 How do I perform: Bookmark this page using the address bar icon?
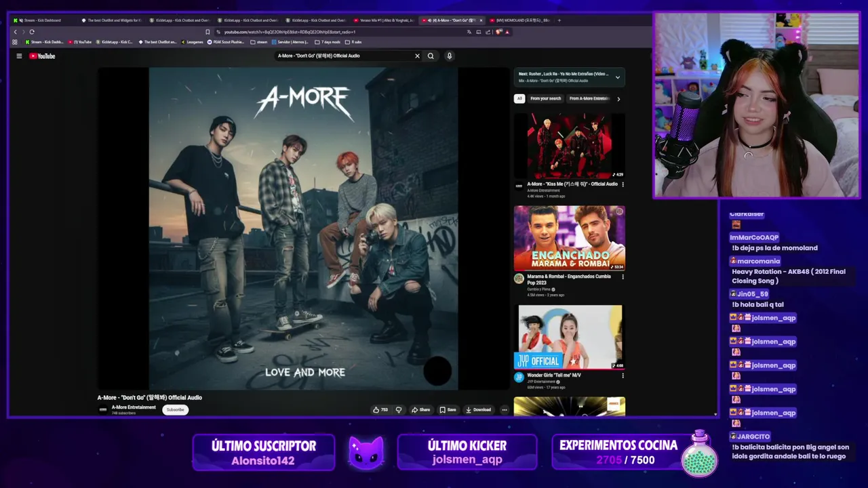point(208,32)
